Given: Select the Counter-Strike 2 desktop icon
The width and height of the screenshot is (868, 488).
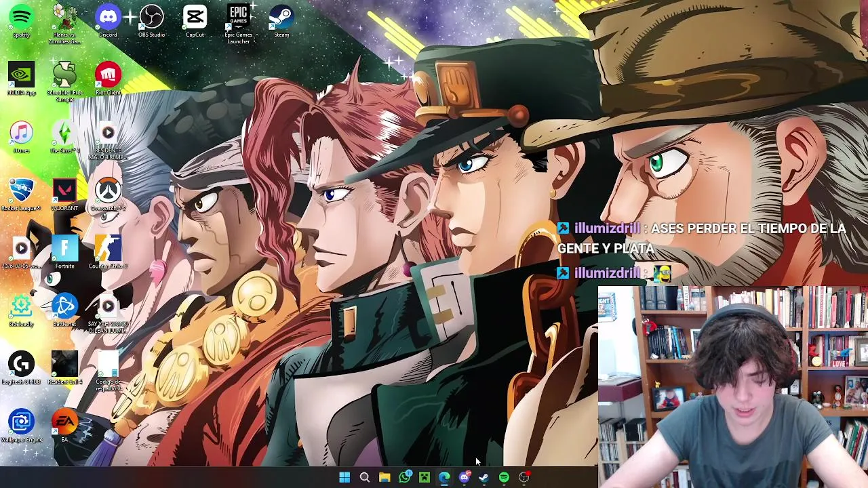Looking at the screenshot, I should pos(108,252).
